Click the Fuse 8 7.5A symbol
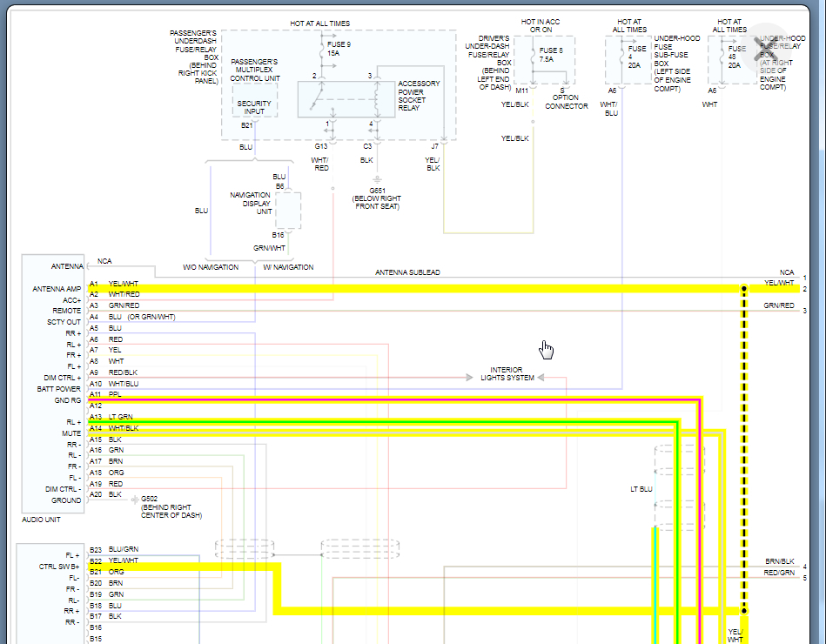This screenshot has width=826, height=644. pyautogui.click(x=534, y=56)
